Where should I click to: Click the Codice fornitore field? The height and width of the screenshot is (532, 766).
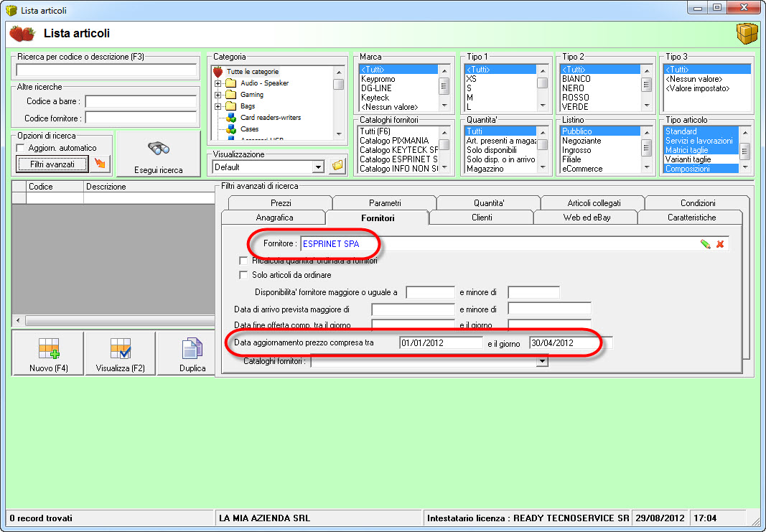[141, 118]
